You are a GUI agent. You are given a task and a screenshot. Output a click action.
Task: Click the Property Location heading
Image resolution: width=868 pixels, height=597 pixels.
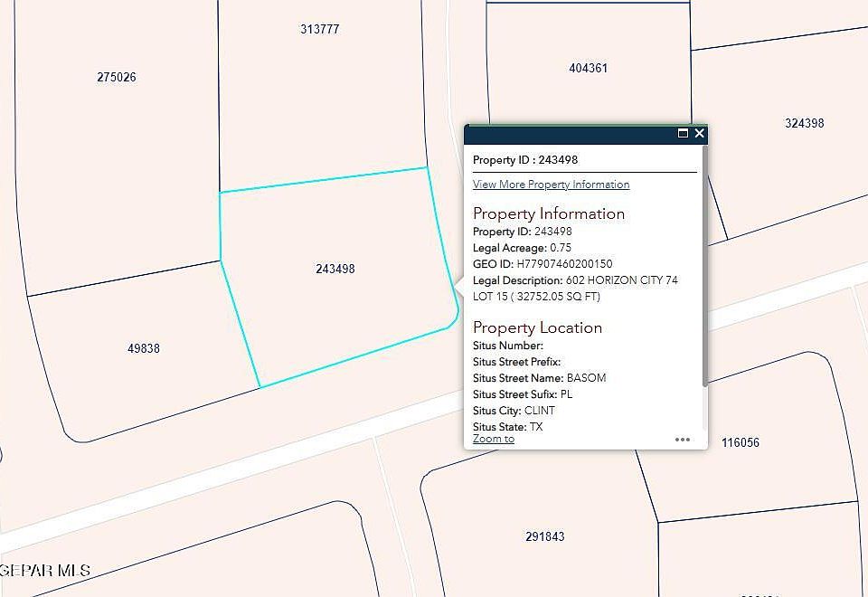pos(537,327)
